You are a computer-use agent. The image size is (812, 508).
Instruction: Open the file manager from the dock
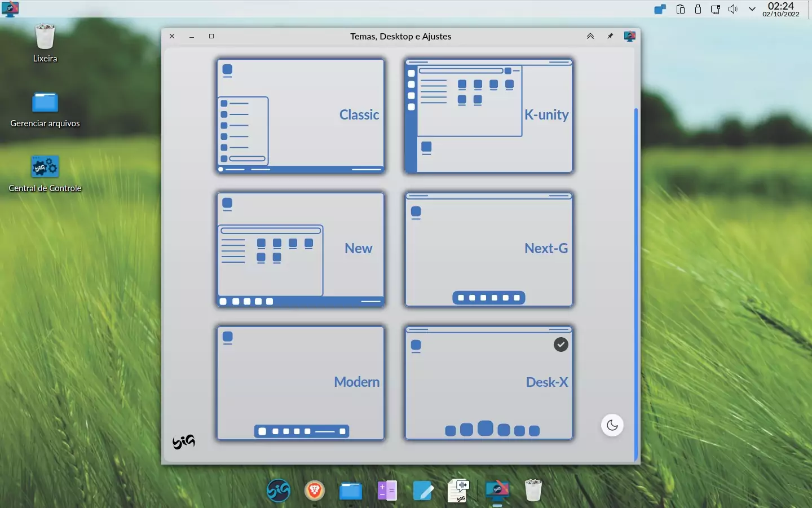[x=351, y=491]
